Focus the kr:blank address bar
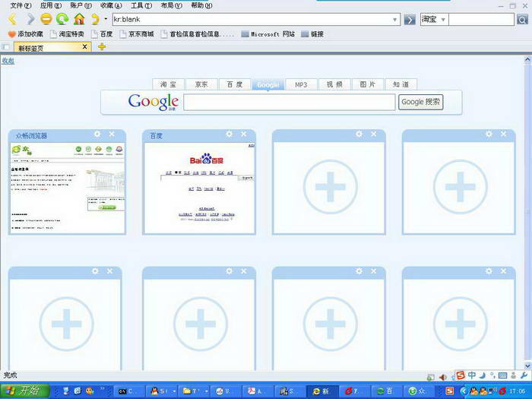Viewport: 532px width, 399px height. coord(252,19)
